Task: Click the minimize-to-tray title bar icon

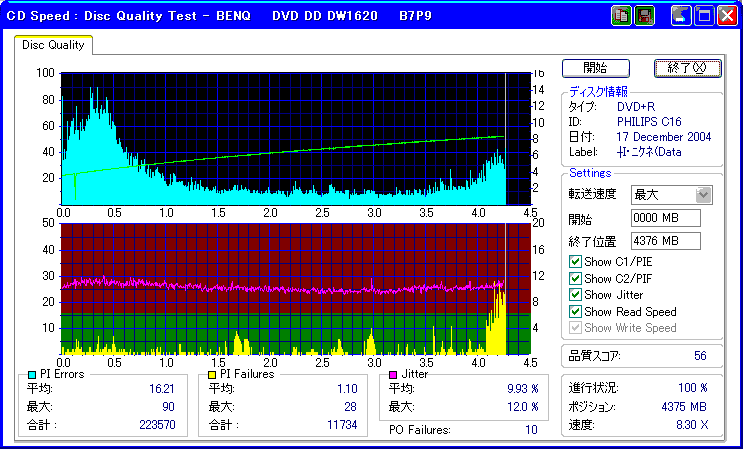Action: click(x=681, y=16)
